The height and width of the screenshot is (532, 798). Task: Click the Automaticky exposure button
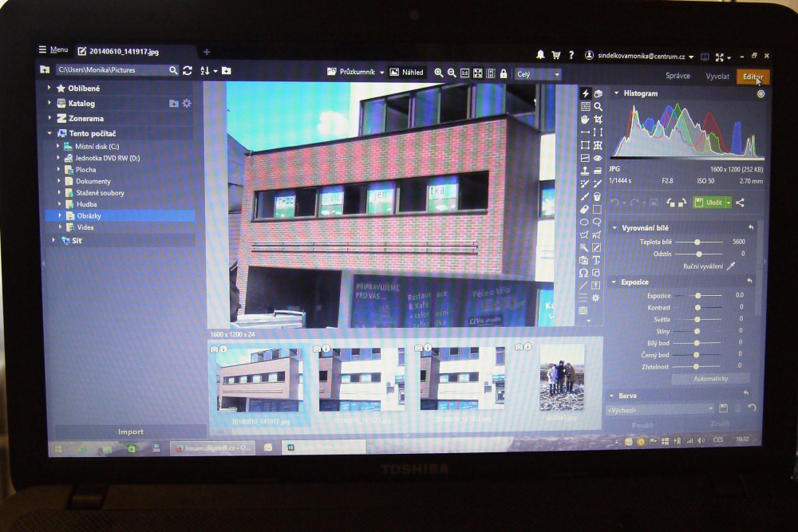tap(710, 378)
